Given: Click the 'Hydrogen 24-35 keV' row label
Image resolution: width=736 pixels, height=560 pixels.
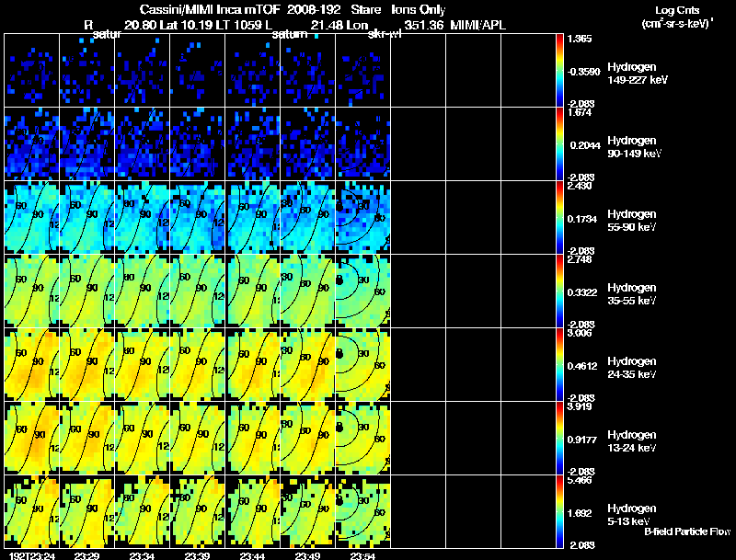Looking at the screenshot, I should 632,368.
